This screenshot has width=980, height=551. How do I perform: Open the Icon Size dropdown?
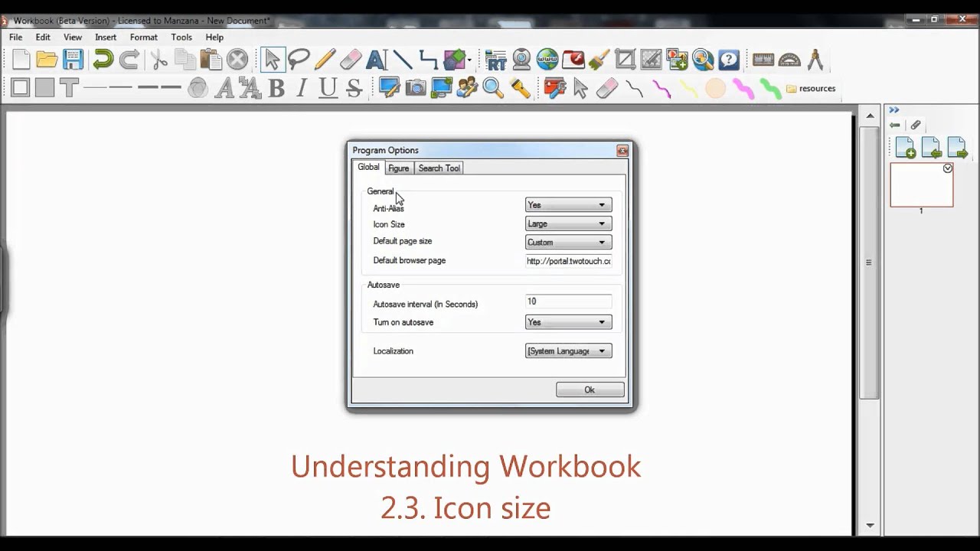(567, 223)
